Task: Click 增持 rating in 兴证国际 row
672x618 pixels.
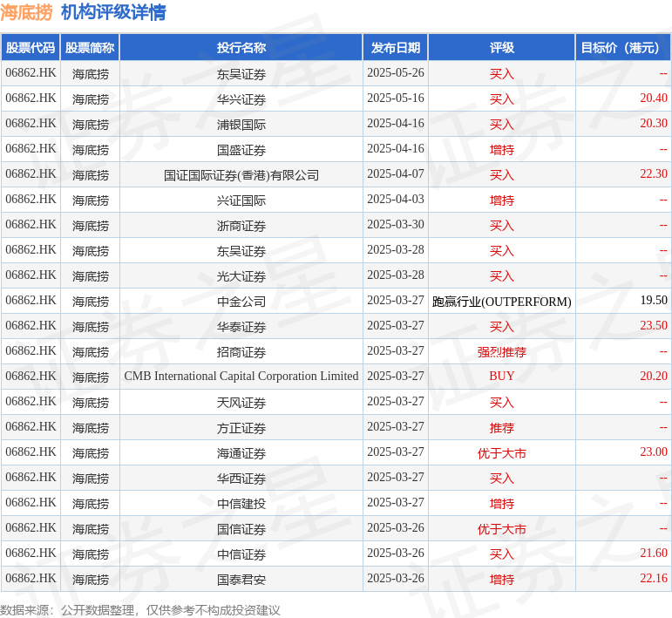Action: [x=502, y=200]
